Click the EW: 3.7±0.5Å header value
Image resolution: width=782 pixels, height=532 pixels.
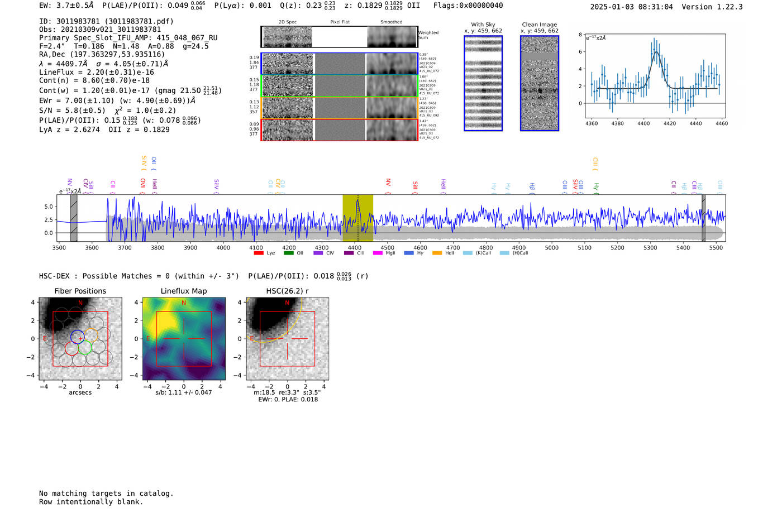tap(66, 6)
